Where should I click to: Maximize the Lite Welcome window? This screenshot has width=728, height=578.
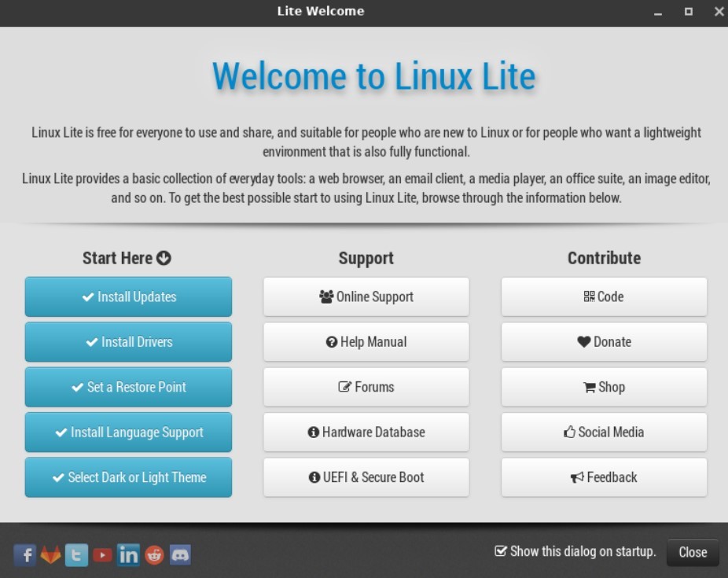pyautogui.click(x=689, y=12)
